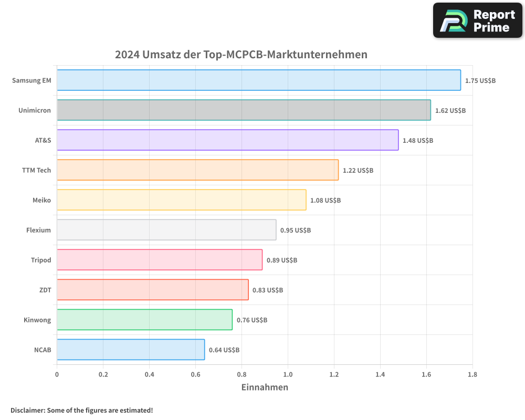Expand the Kinwong category label
Viewport: 525px width, 420px height.
37,320
